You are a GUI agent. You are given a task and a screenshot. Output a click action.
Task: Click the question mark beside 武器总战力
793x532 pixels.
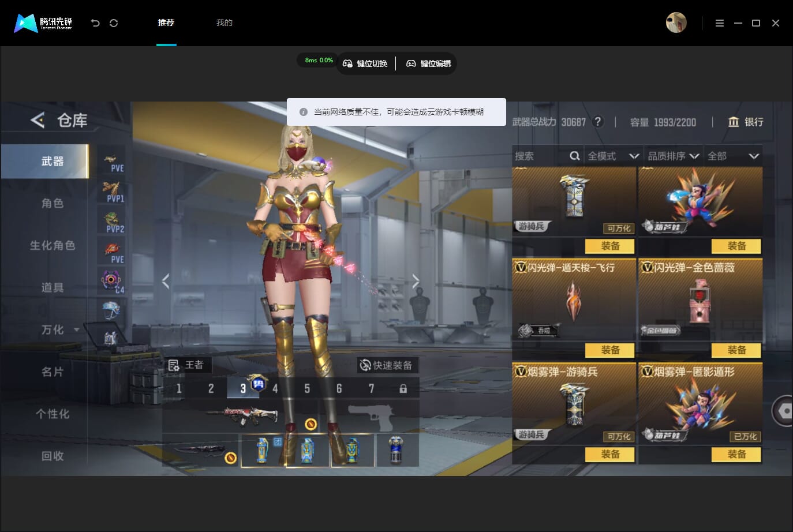tap(598, 122)
